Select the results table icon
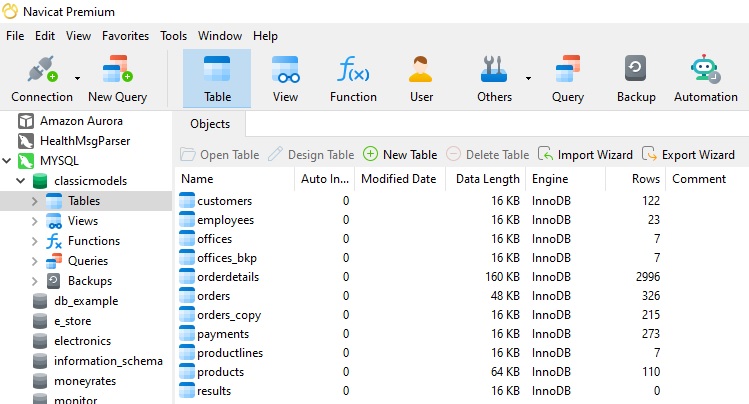The height and width of the screenshot is (404, 749). (187, 391)
